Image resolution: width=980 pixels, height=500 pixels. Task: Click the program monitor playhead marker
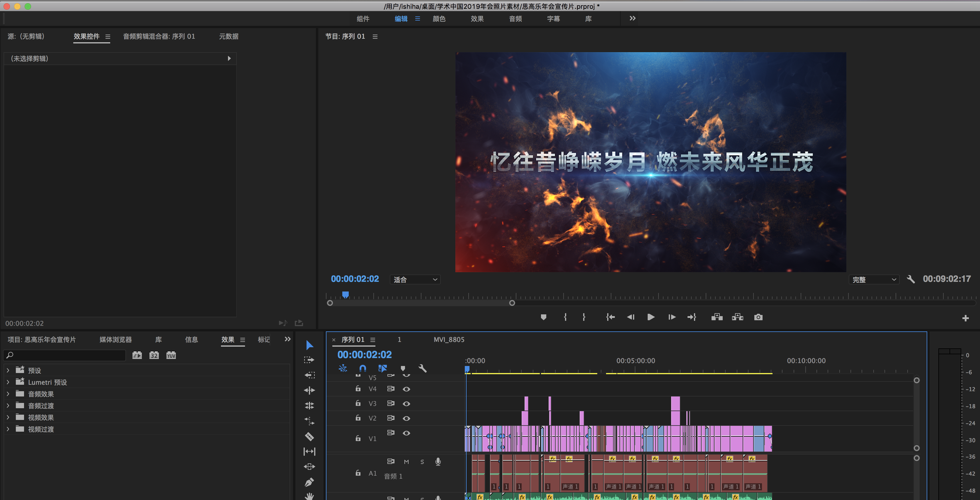(x=346, y=294)
